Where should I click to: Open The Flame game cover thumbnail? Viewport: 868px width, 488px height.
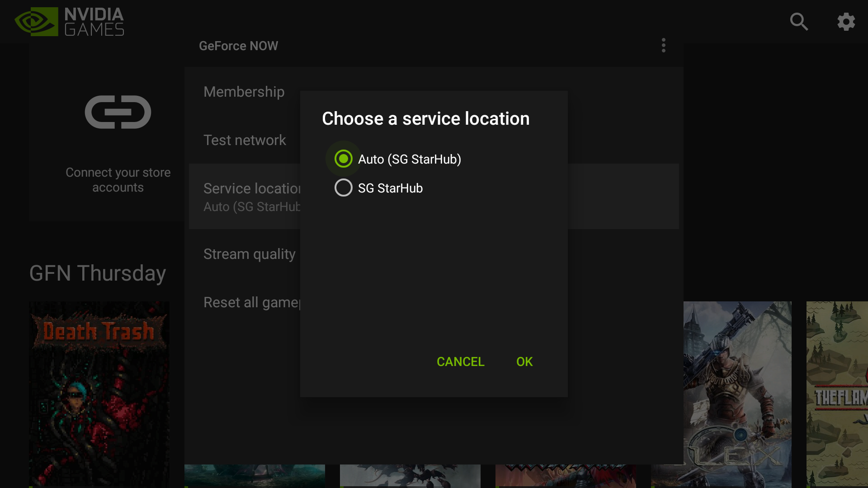[836, 393]
